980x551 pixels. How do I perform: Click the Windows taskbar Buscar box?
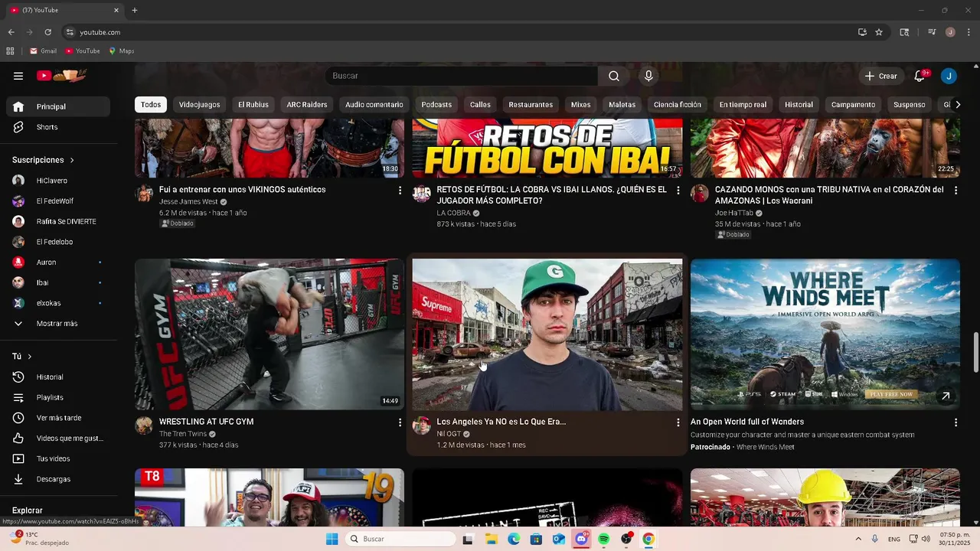click(x=401, y=539)
